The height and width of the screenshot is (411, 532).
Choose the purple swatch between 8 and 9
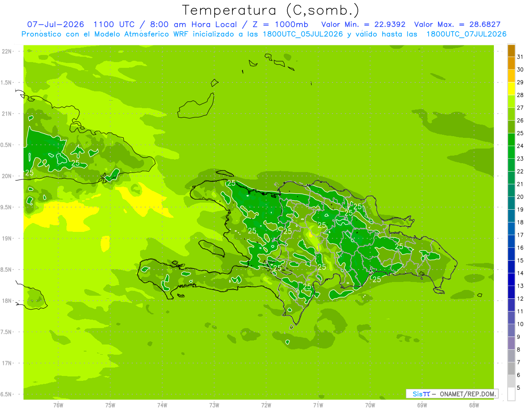[511, 343]
